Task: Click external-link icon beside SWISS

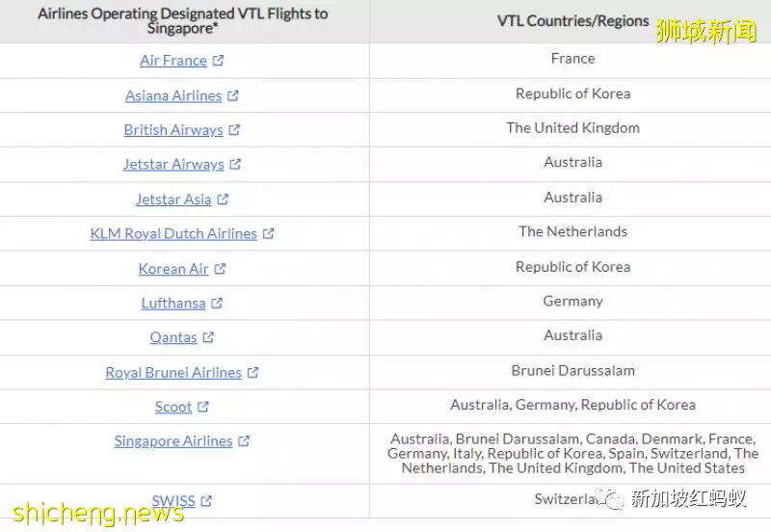Action: point(206,501)
